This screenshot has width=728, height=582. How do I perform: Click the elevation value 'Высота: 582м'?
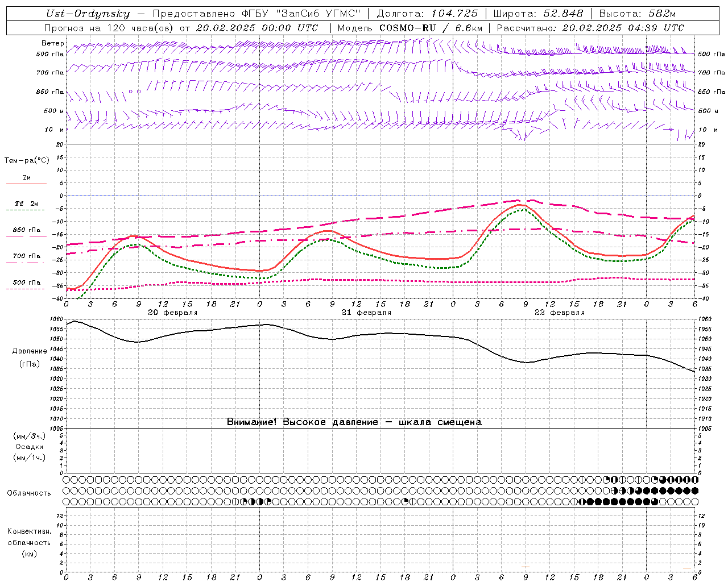pyautogui.click(x=638, y=14)
